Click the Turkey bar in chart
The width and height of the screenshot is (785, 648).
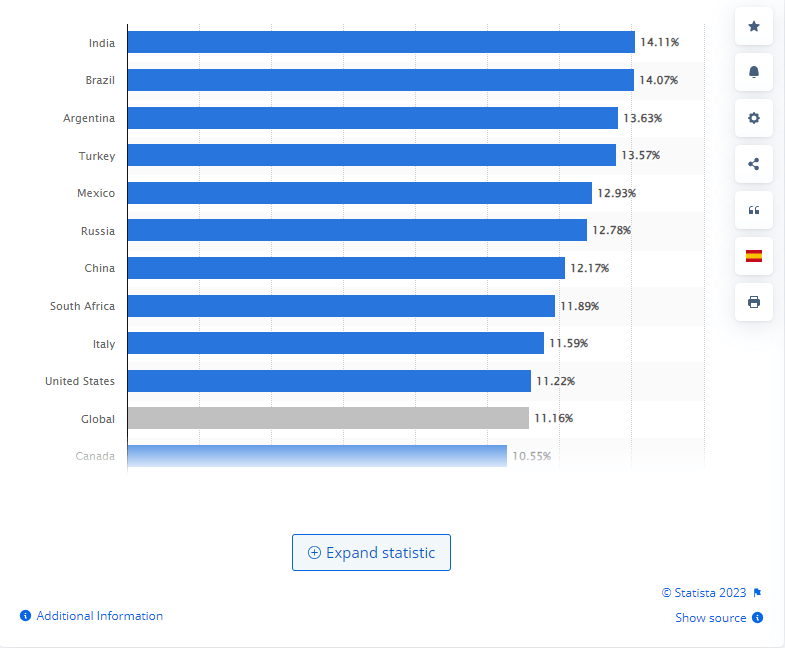(371, 155)
